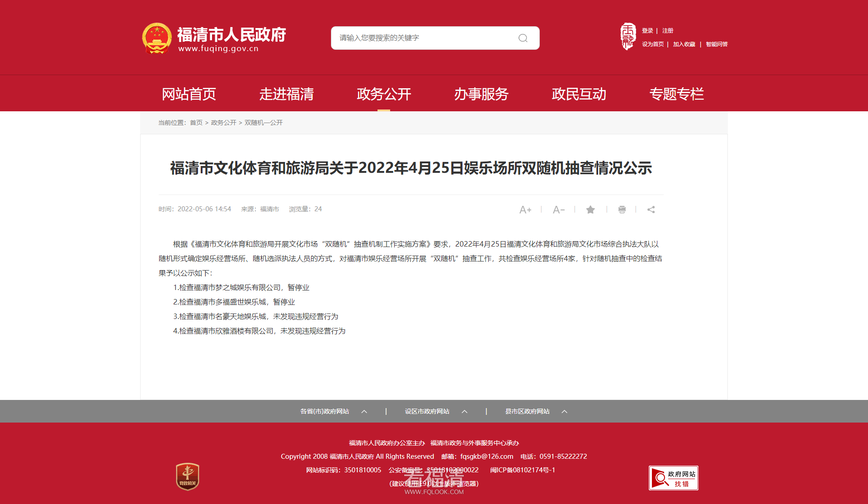868x504 pixels.
Task: Open the 政府网站找错 error report badge
Action: pos(673,478)
